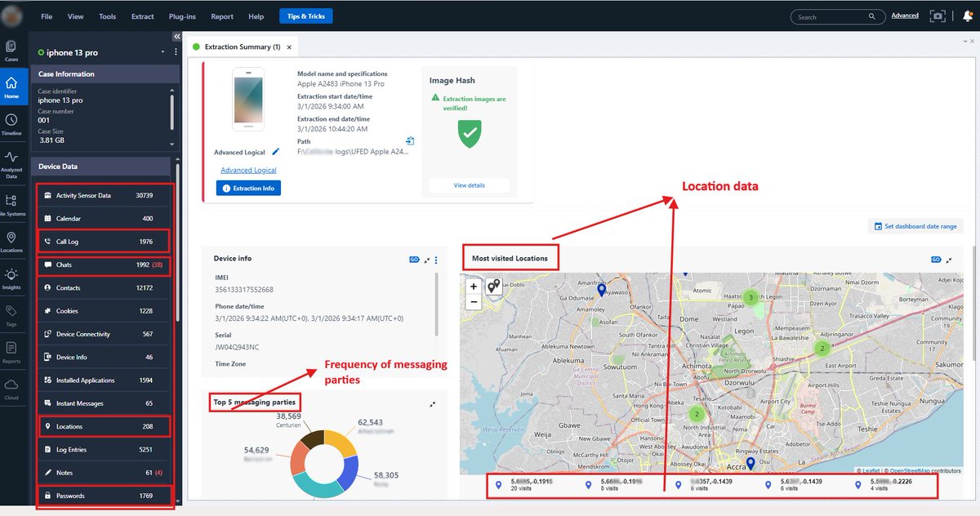Zoom out on the map

click(473, 301)
